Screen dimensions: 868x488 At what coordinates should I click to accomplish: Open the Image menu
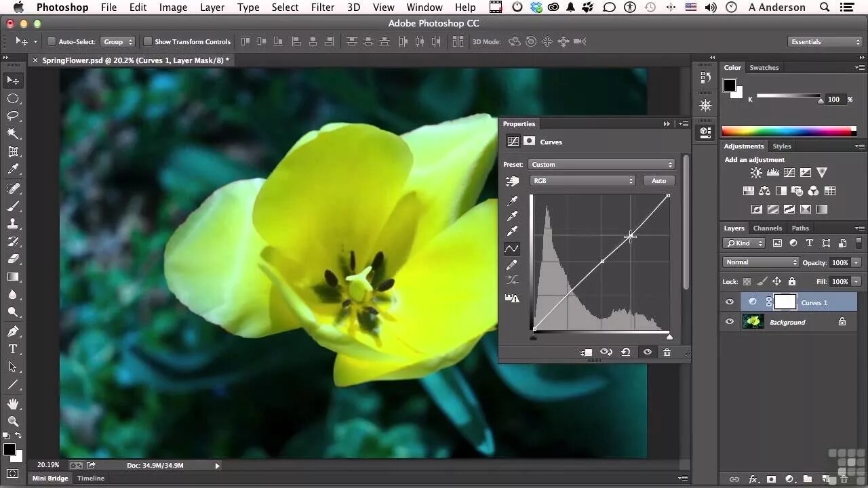173,7
